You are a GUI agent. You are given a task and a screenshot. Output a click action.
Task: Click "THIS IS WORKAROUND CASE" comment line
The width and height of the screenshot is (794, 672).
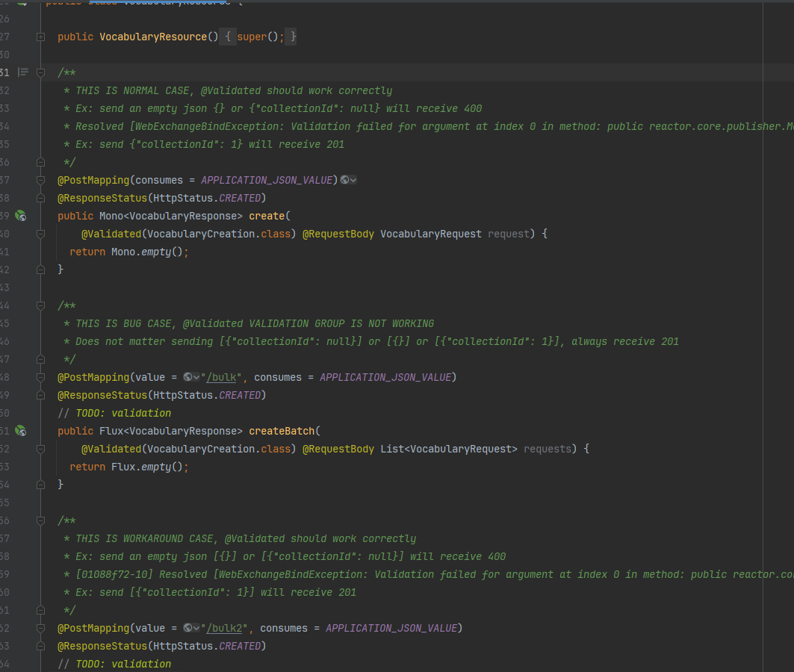pyautogui.click(x=240, y=538)
